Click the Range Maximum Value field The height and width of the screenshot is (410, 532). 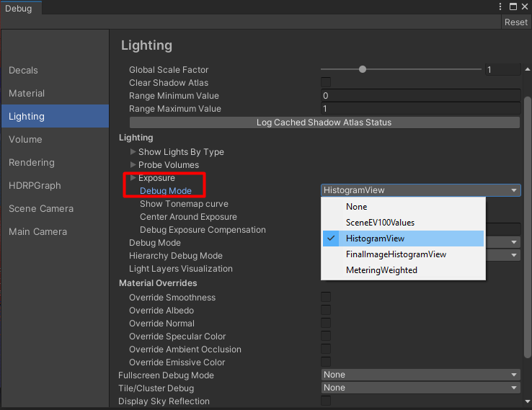pyautogui.click(x=421, y=109)
